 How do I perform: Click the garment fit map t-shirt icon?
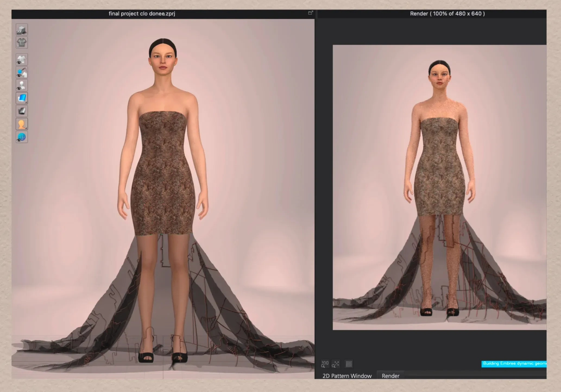[22, 43]
